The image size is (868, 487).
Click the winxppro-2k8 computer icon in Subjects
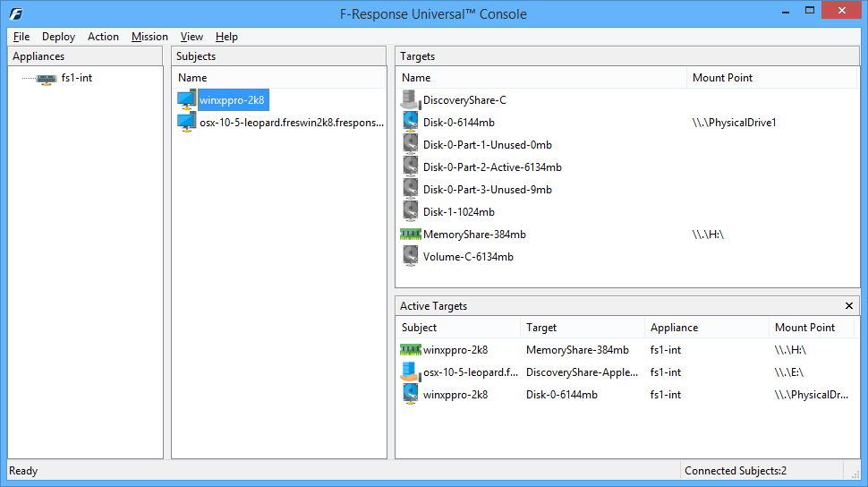click(186, 99)
